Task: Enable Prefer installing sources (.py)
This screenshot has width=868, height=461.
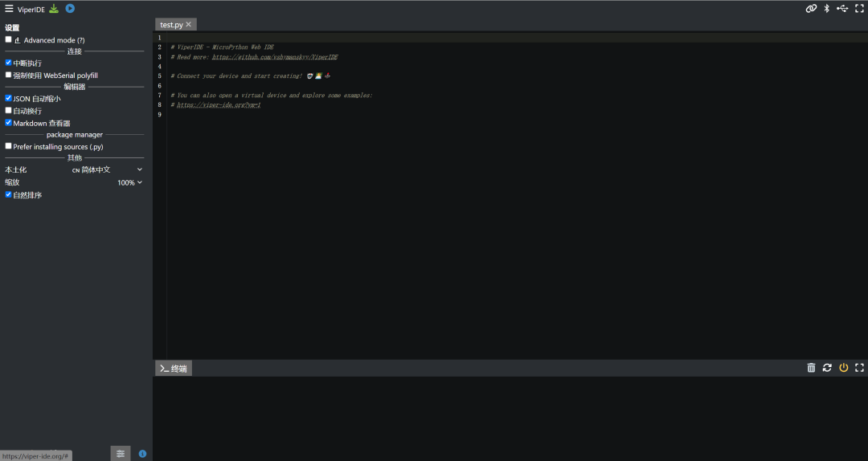Action: [x=9, y=146]
